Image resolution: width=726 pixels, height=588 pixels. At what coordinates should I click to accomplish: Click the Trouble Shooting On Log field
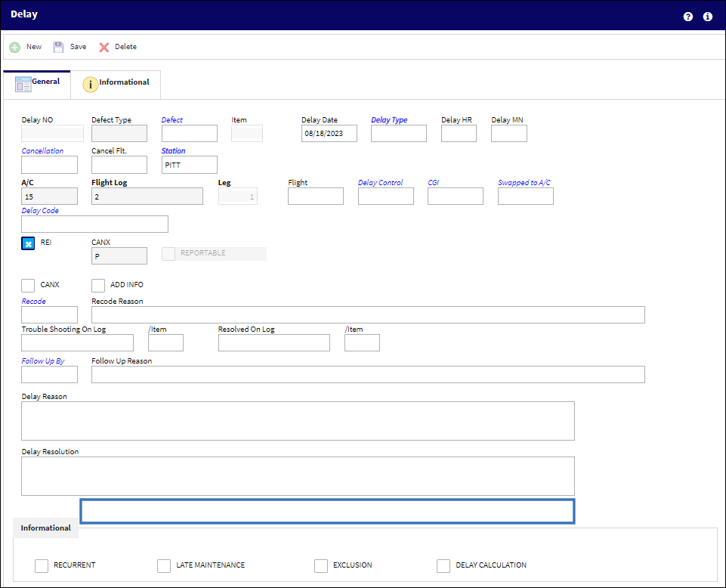[77, 343]
